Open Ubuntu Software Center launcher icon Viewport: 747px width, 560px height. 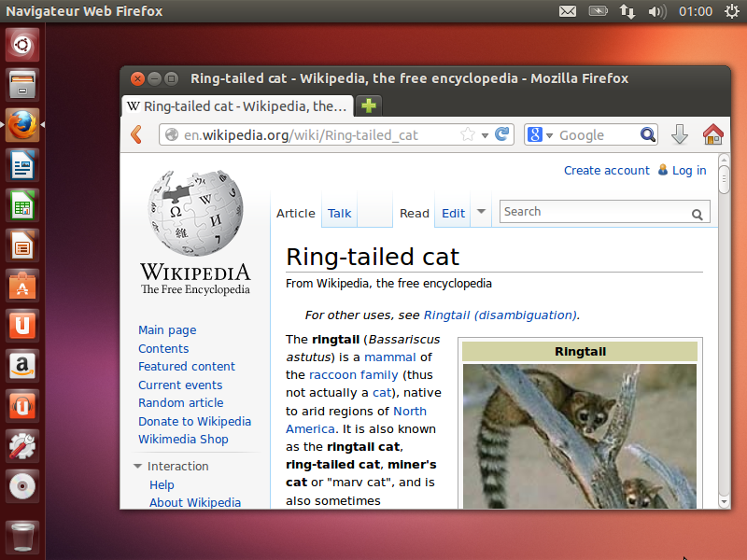[x=22, y=286]
